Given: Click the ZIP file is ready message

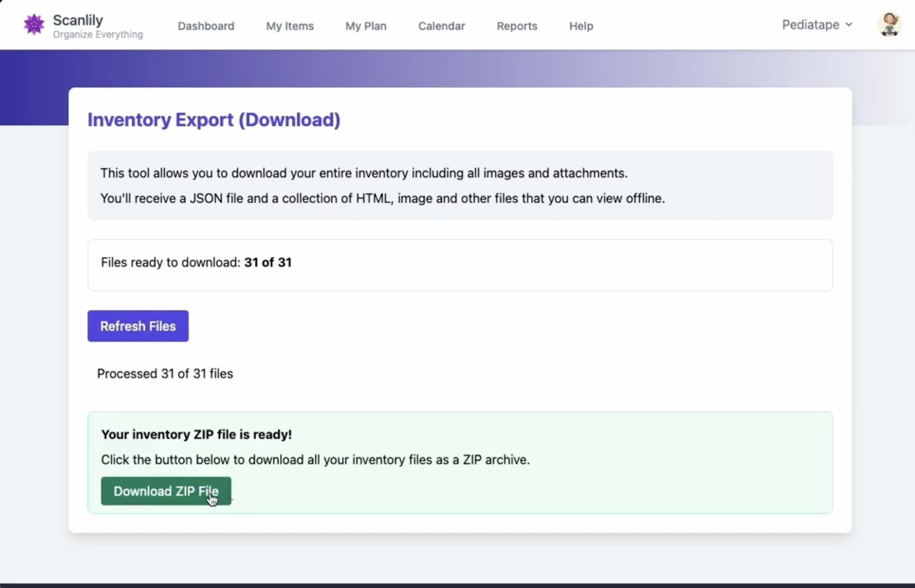Looking at the screenshot, I should (196, 434).
